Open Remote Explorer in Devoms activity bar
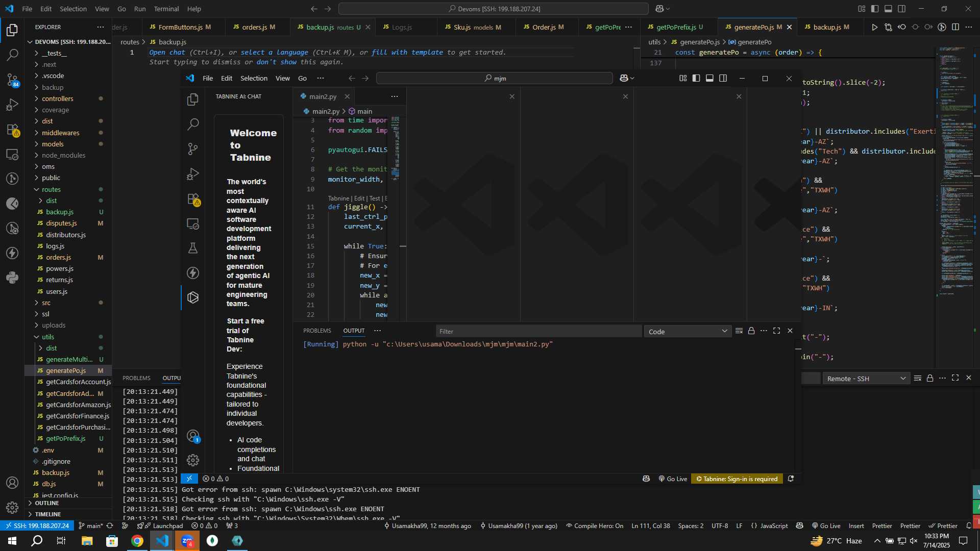 tap(12, 155)
